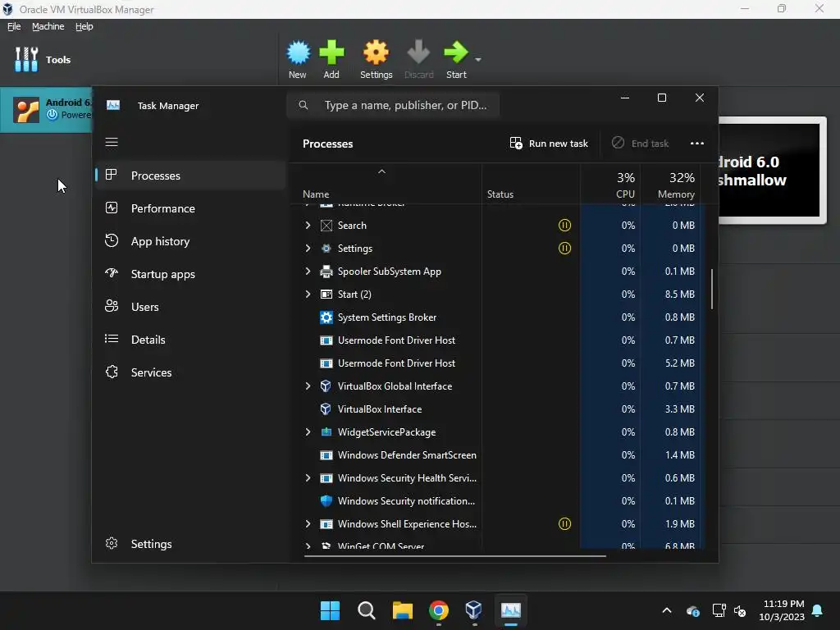Click the vertical scrollbar in process list
840x630 pixels.
712,290
